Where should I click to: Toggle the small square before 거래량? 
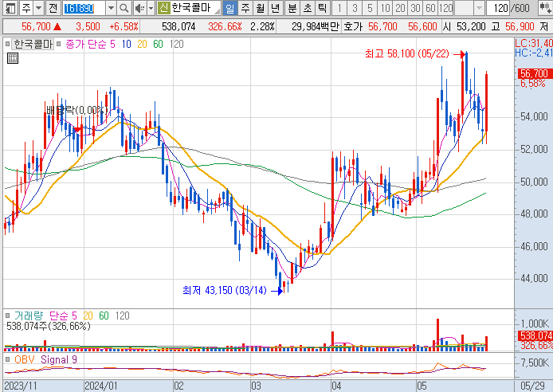click(7, 316)
